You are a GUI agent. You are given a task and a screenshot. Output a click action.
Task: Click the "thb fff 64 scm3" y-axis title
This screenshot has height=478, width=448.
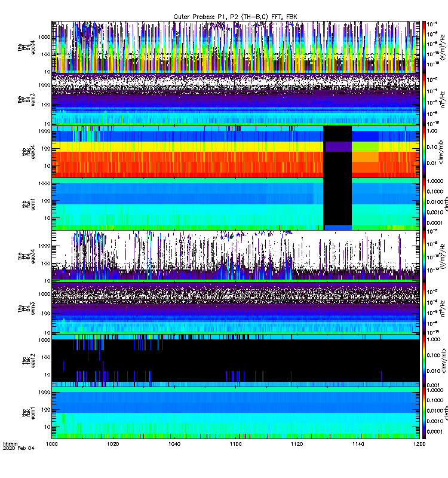pos(26,99)
